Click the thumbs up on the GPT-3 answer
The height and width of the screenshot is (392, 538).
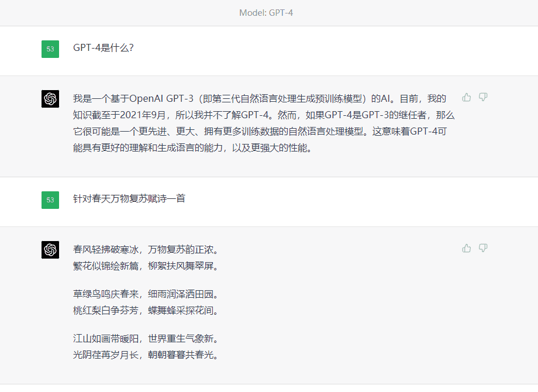coord(466,98)
